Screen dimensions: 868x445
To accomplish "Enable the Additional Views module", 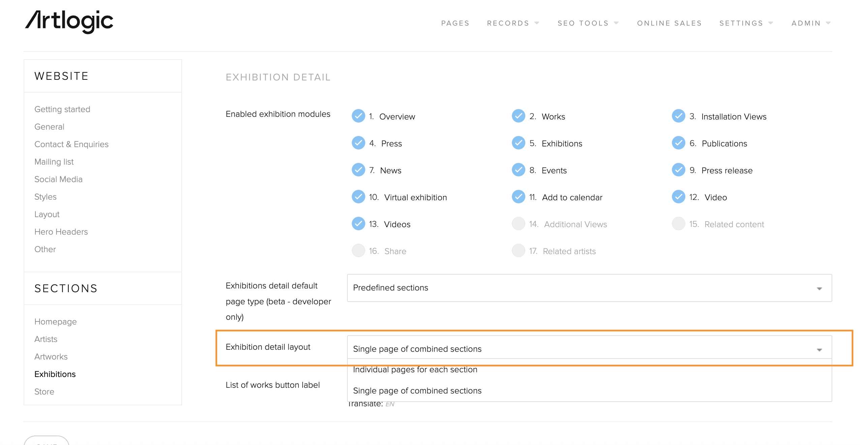I will 518,224.
